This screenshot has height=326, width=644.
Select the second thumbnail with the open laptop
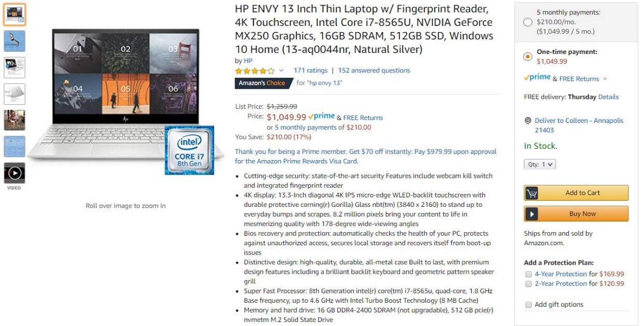(x=15, y=41)
